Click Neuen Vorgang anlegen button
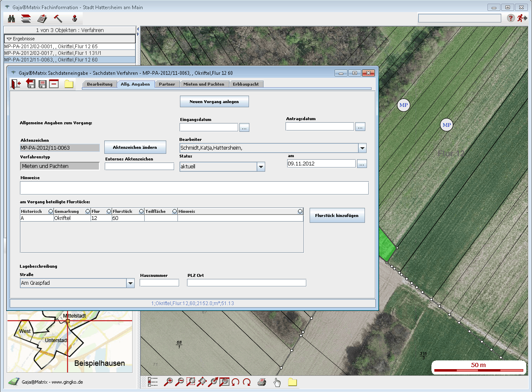The height and width of the screenshot is (392, 532). tap(214, 101)
